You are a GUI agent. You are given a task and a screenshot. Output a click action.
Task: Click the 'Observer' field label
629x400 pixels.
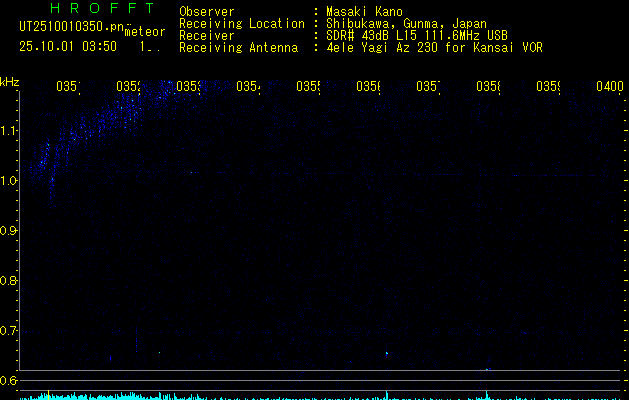tap(207, 12)
